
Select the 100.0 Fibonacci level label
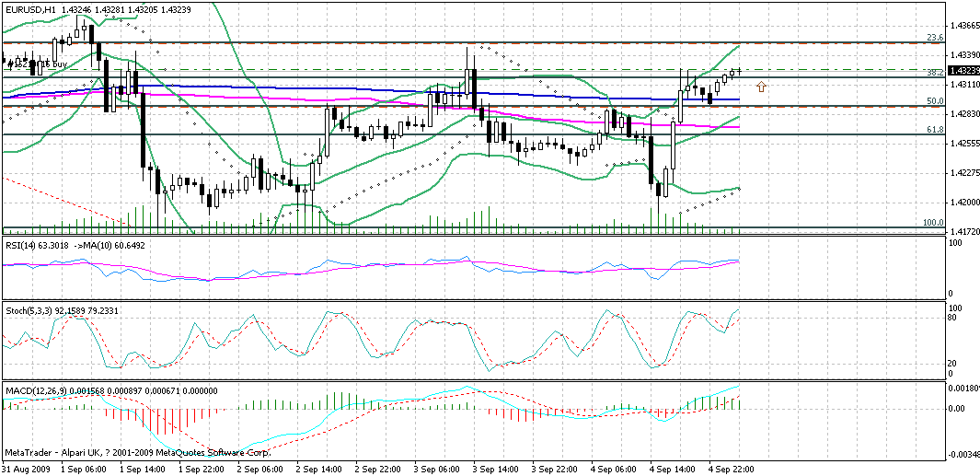[932, 223]
